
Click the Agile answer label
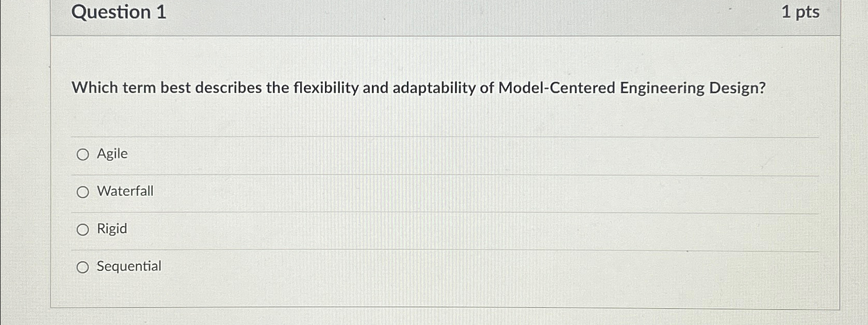click(112, 153)
